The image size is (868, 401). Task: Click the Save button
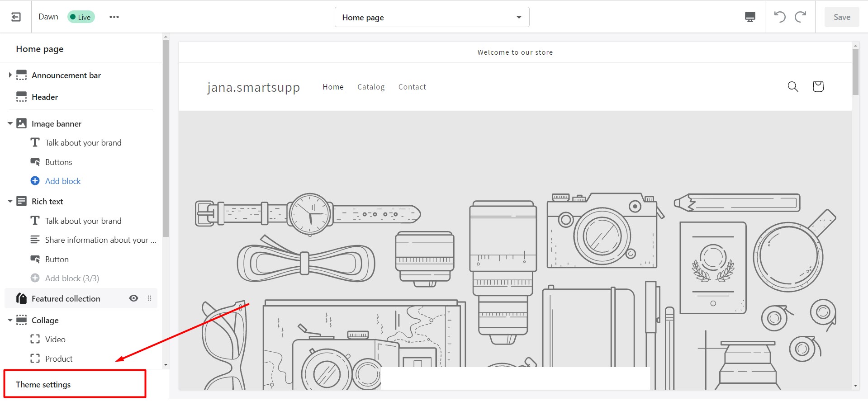pos(842,17)
